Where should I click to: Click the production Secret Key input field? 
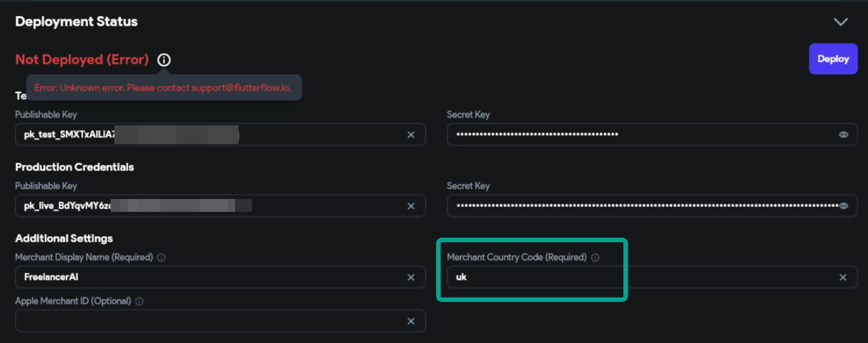(x=652, y=206)
